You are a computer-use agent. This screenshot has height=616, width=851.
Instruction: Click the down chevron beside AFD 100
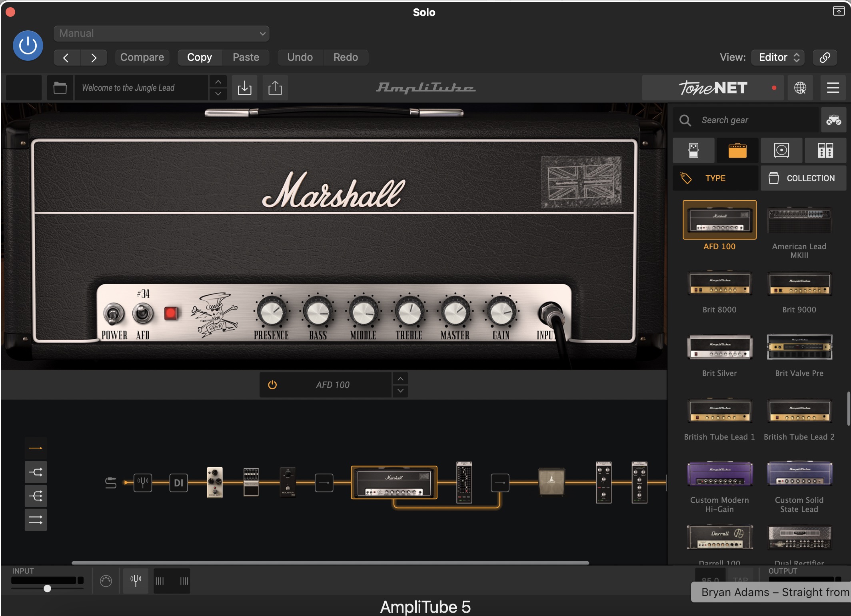coord(400,391)
